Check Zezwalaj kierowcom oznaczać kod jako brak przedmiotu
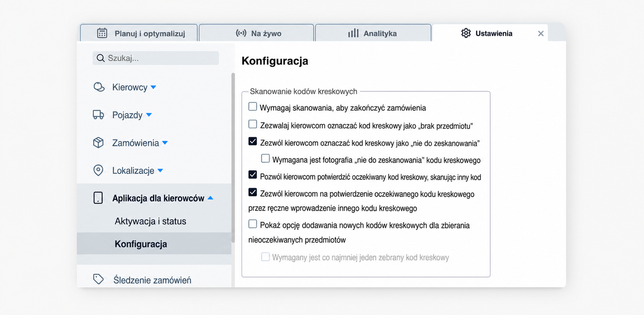The width and height of the screenshot is (644, 315). [x=253, y=124]
